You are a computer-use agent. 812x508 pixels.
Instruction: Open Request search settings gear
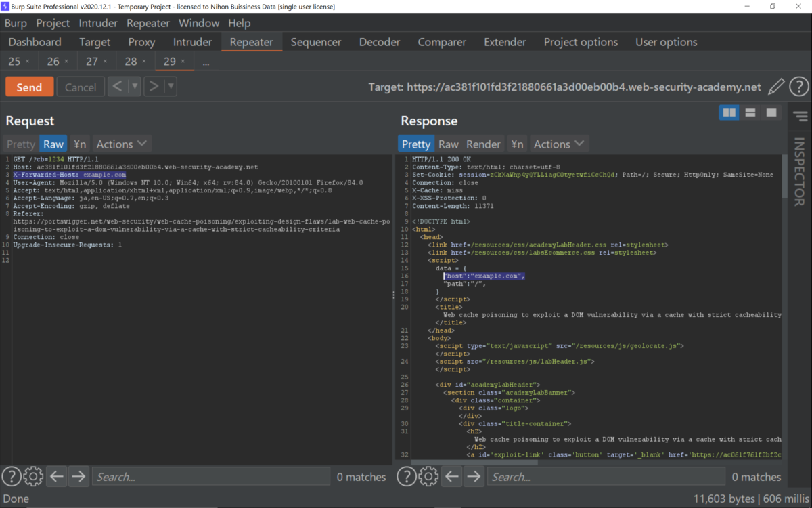(x=33, y=477)
